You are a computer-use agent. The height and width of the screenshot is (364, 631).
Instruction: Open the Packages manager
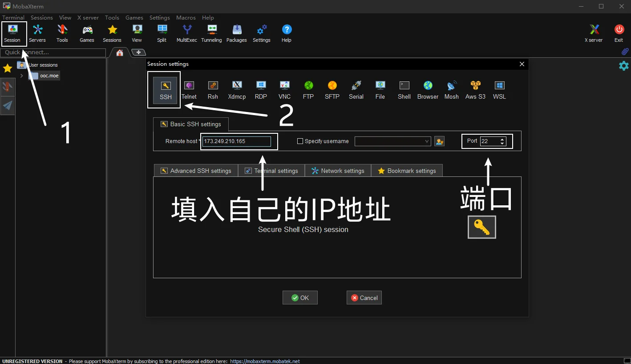coord(236,33)
